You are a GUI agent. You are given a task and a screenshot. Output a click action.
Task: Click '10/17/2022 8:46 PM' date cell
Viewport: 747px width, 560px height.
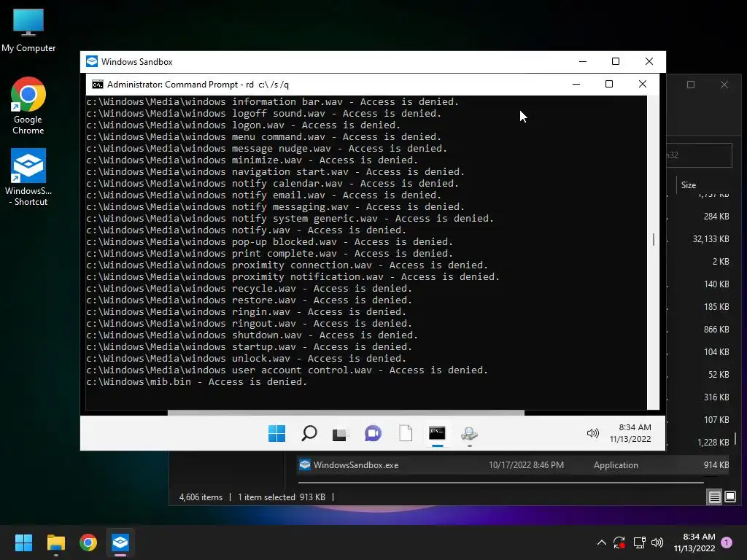point(526,465)
